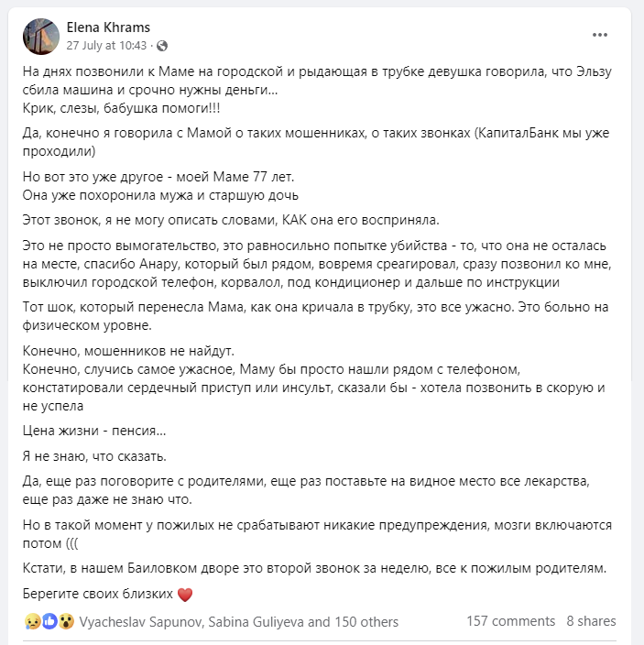Click the line 'Цена жизни - пенсия...'
The height and width of the screenshot is (645, 644).
pyautogui.click(x=94, y=431)
